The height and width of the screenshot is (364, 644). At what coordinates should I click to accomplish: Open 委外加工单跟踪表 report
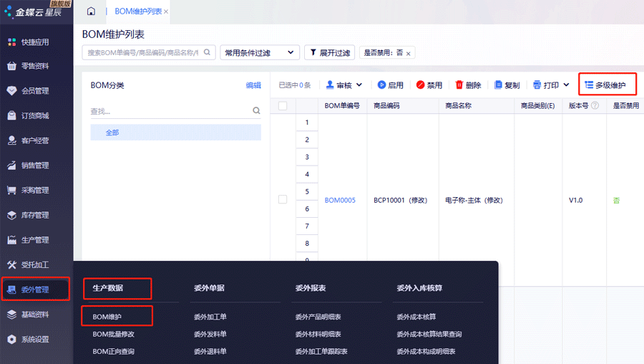click(x=321, y=351)
